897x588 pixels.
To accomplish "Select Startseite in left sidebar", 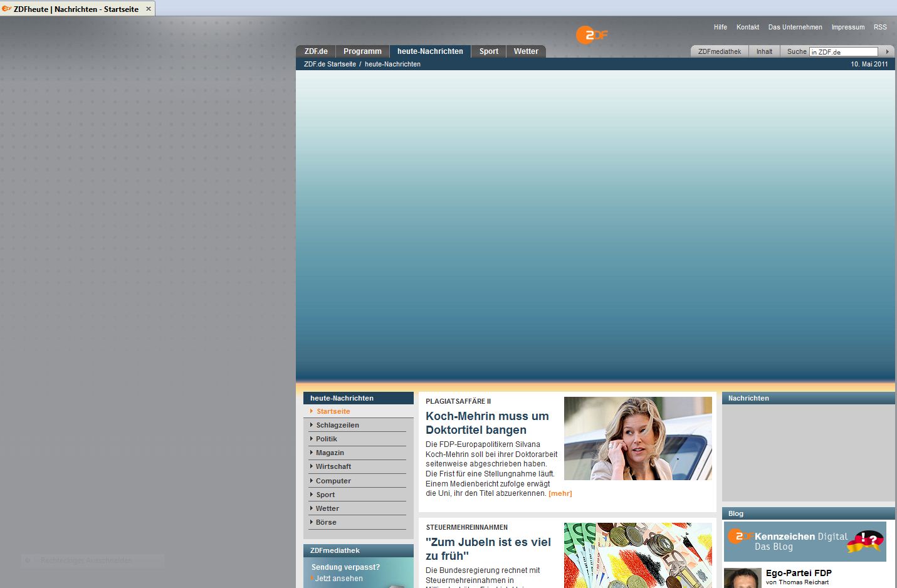I will tap(358, 411).
